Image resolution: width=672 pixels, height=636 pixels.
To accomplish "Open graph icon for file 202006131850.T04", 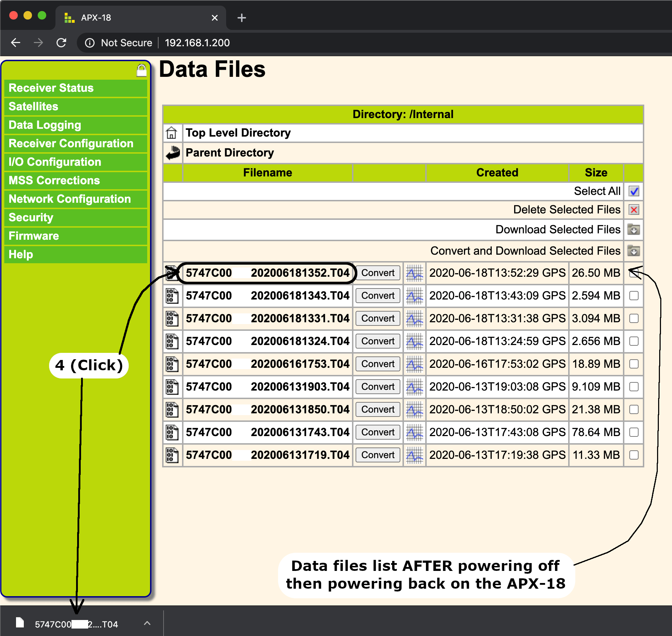I will [x=415, y=410].
